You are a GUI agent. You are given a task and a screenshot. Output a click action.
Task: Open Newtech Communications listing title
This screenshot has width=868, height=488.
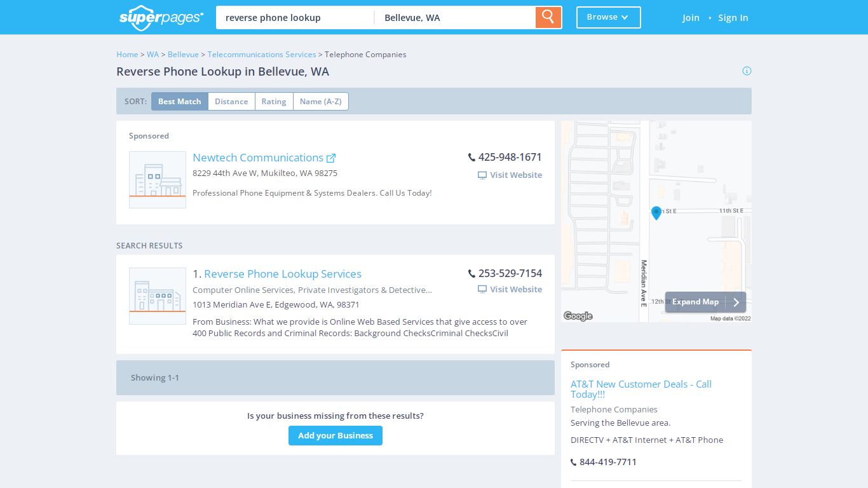click(x=258, y=158)
